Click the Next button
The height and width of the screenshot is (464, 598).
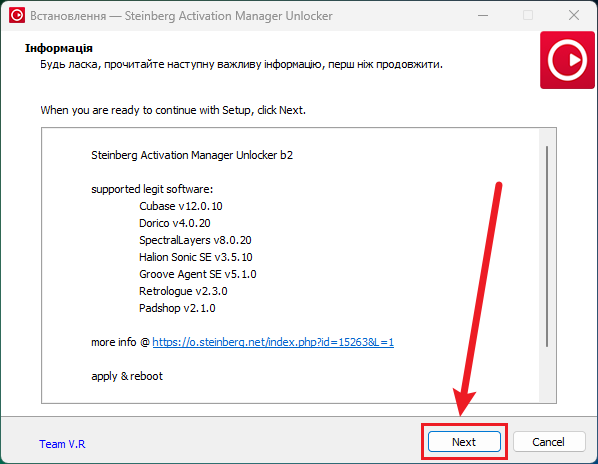464,442
